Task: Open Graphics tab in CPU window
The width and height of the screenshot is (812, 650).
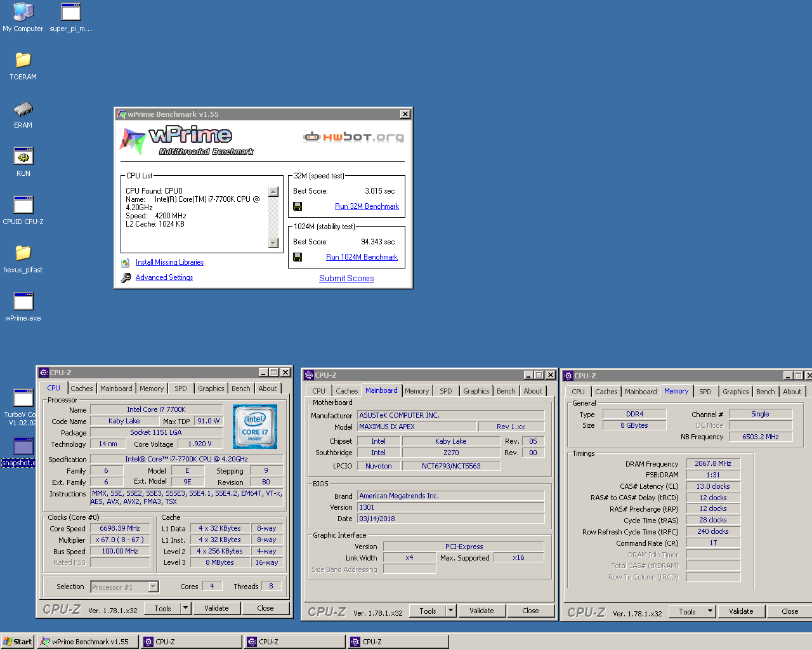Action: point(211,388)
